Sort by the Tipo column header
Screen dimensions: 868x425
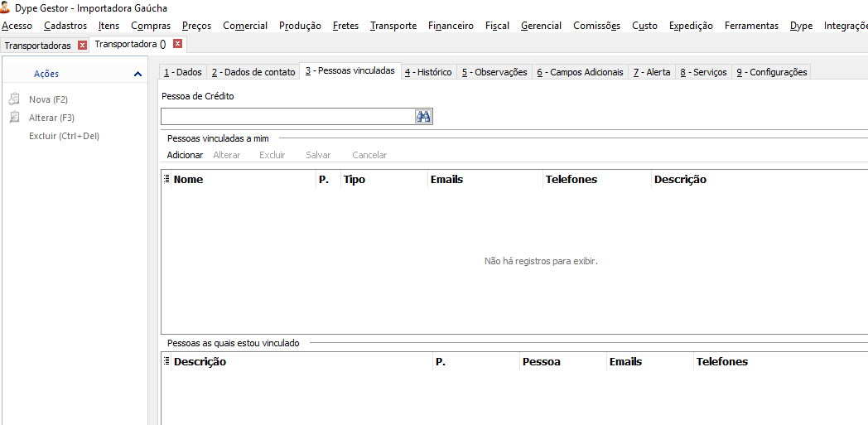click(384, 179)
